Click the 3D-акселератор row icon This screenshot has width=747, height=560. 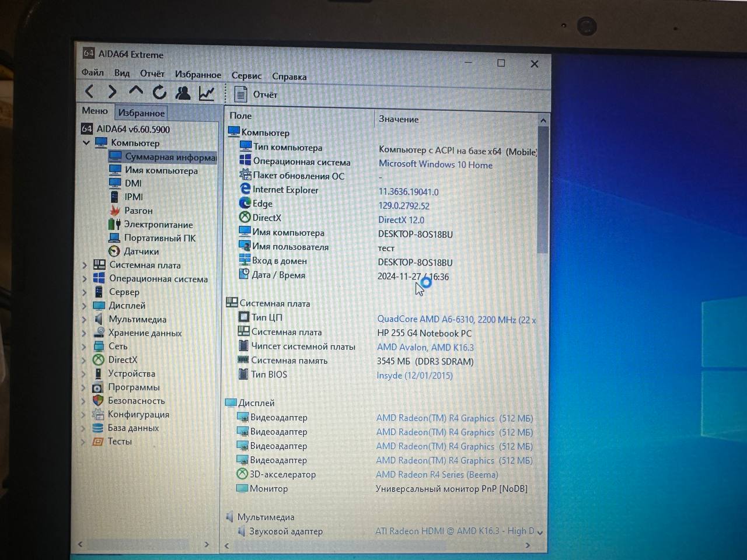[242, 474]
